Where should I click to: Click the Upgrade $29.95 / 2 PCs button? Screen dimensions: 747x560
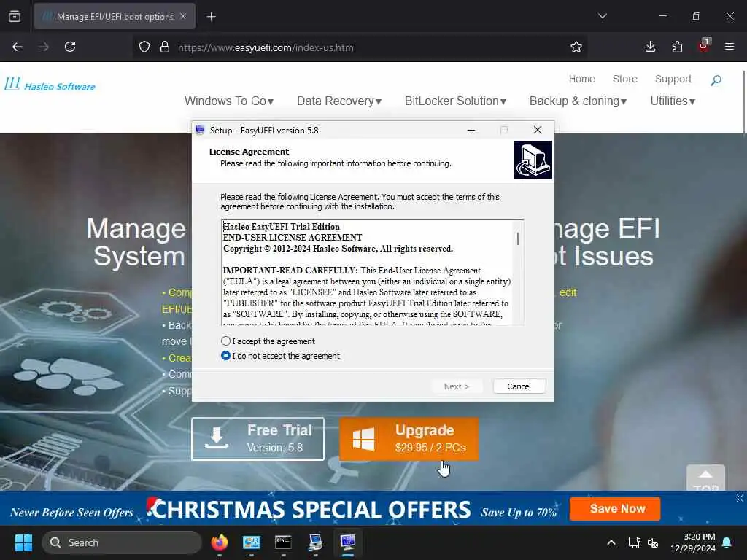click(x=409, y=439)
